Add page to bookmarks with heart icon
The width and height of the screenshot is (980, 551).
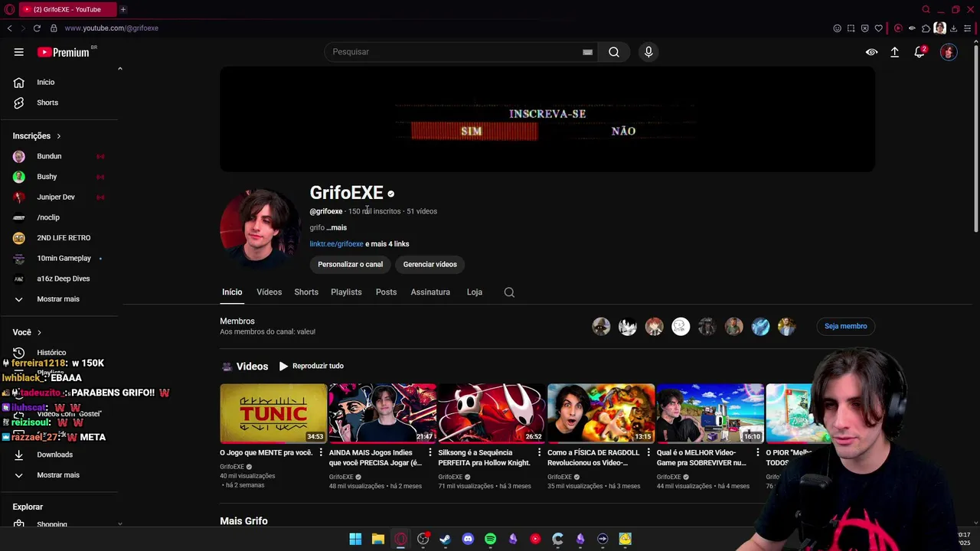click(x=878, y=28)
